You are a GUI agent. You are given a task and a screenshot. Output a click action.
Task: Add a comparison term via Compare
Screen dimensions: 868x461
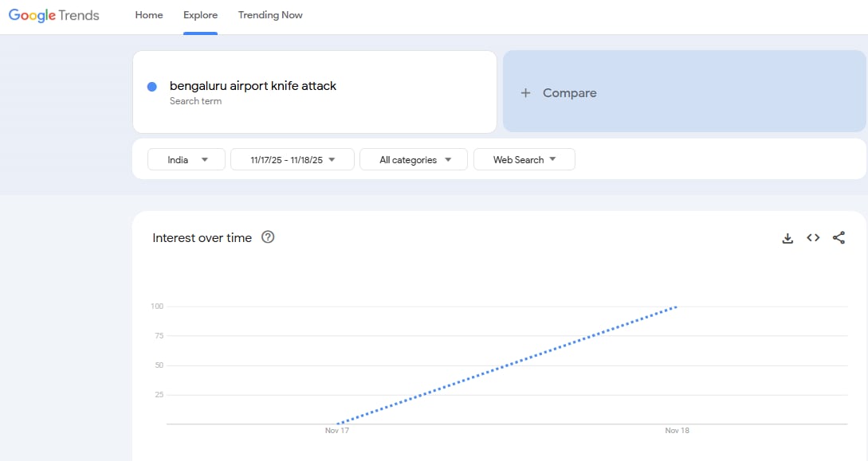pos(684,92)
